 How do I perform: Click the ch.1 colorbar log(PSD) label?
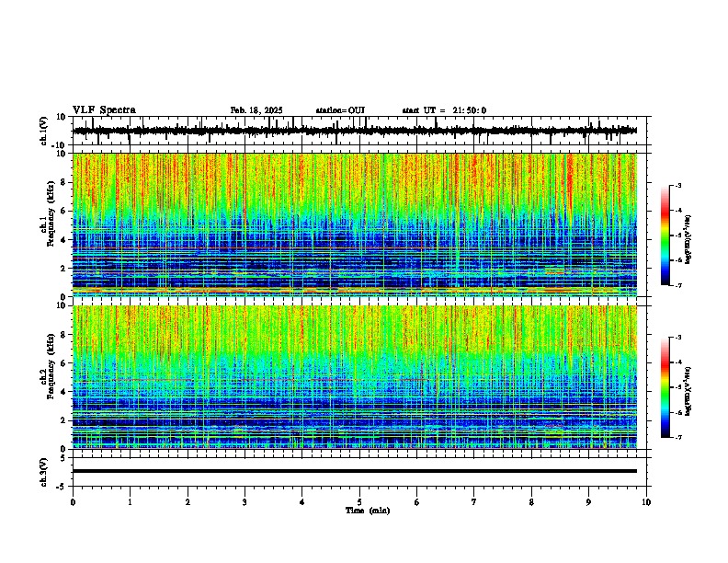[688, 239]
